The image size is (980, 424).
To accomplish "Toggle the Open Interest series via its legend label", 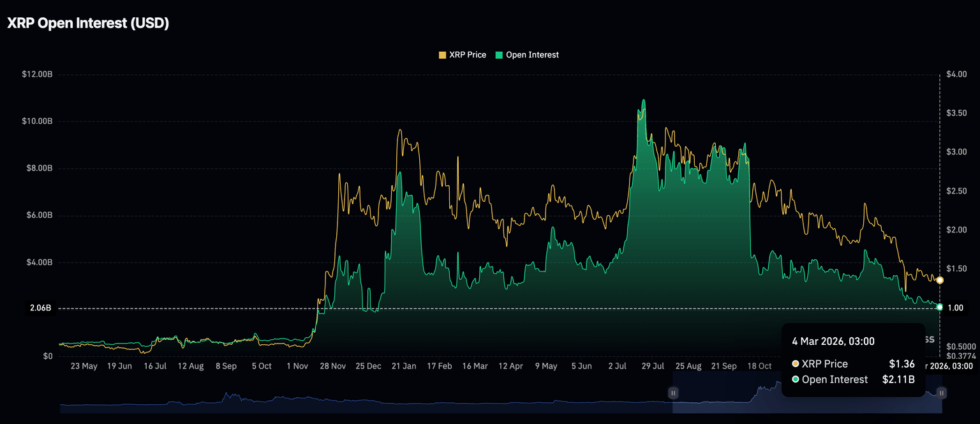I will 532,55.
